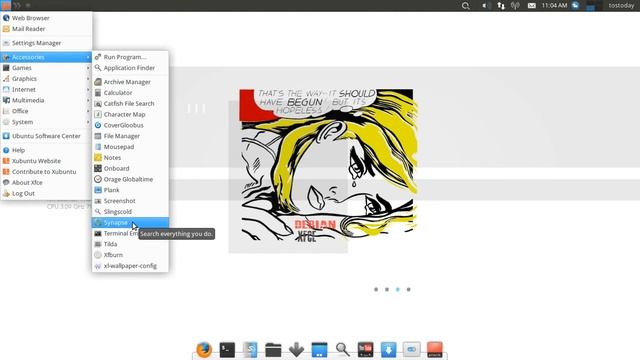640x360 pixels.
Task: Open Catfish File Search
Action: [x=130, y=104]
